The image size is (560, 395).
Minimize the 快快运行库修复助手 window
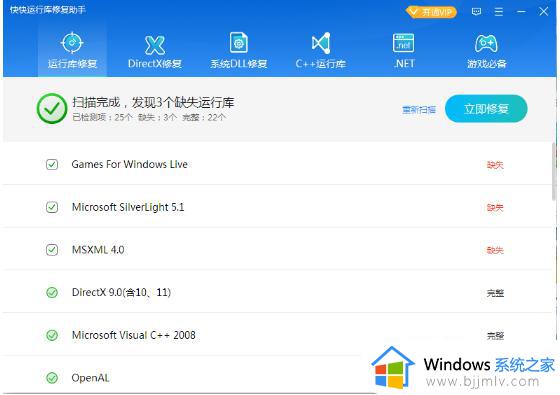[x=521, y=12]
